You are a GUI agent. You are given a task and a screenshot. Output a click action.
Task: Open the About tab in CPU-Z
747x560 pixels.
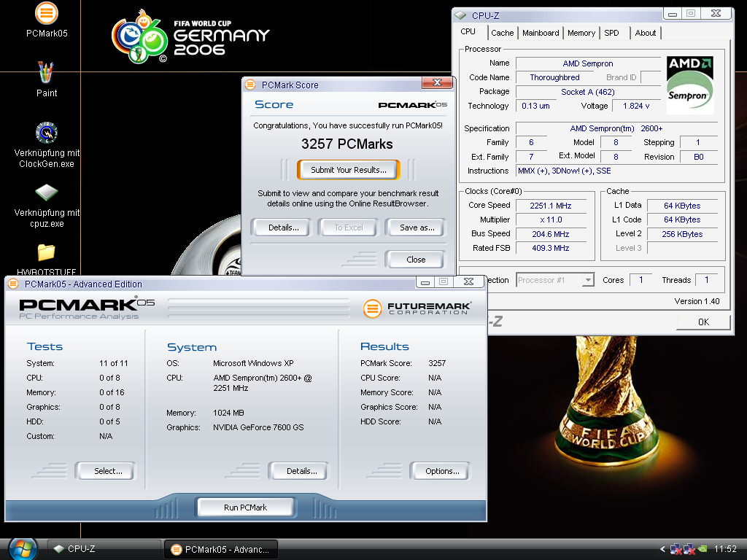pos(645,33)
